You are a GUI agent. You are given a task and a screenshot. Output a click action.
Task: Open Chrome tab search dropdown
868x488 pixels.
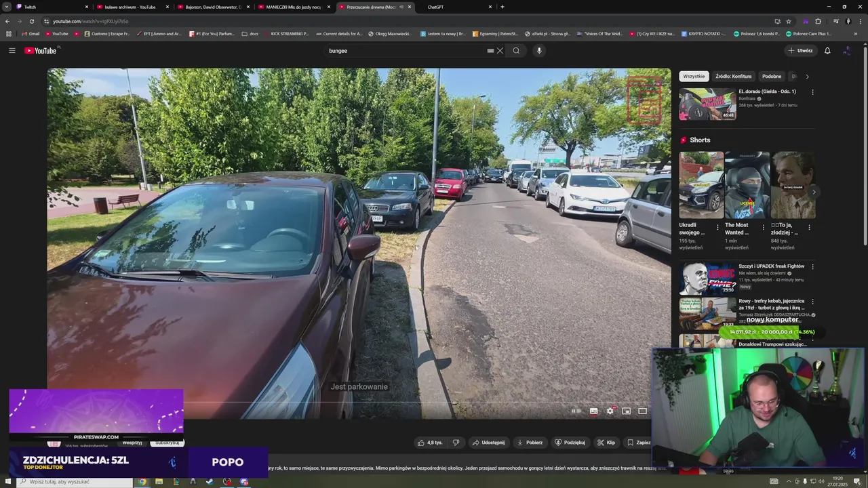click(x=7, y=7)
